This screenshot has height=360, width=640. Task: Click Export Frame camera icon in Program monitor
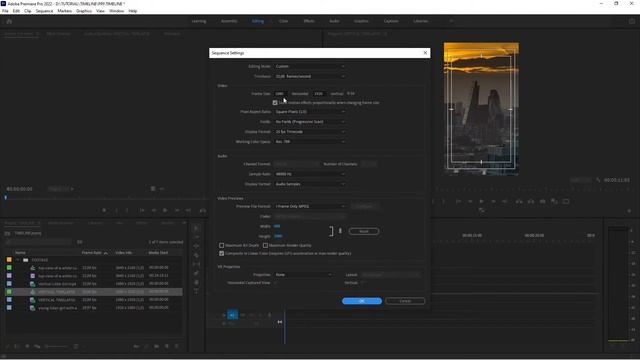coord(542,201)
